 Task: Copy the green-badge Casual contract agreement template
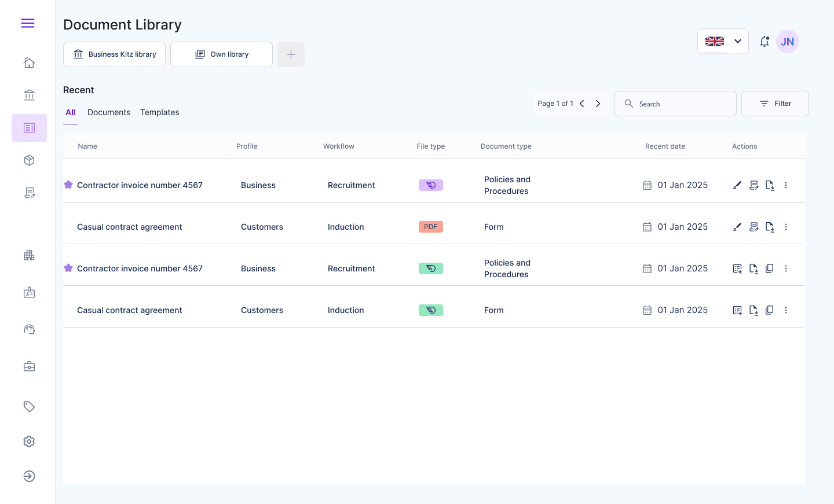770,310
